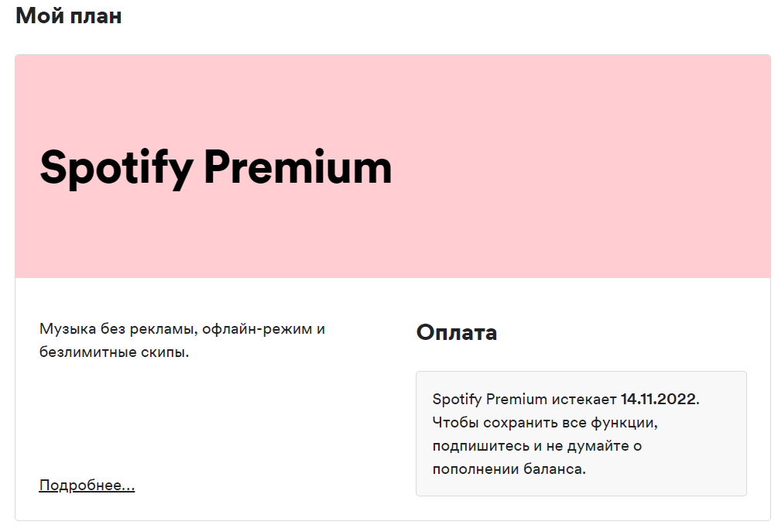Viewport: 778px width, 532px height.
Task: Click the word "Spotify" in banner title
Action: pyautogui.click(x=115, y=168)
